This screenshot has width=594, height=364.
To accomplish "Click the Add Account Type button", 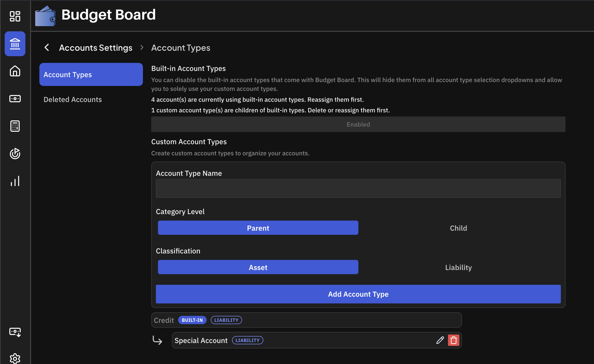I will click(358, 294).
